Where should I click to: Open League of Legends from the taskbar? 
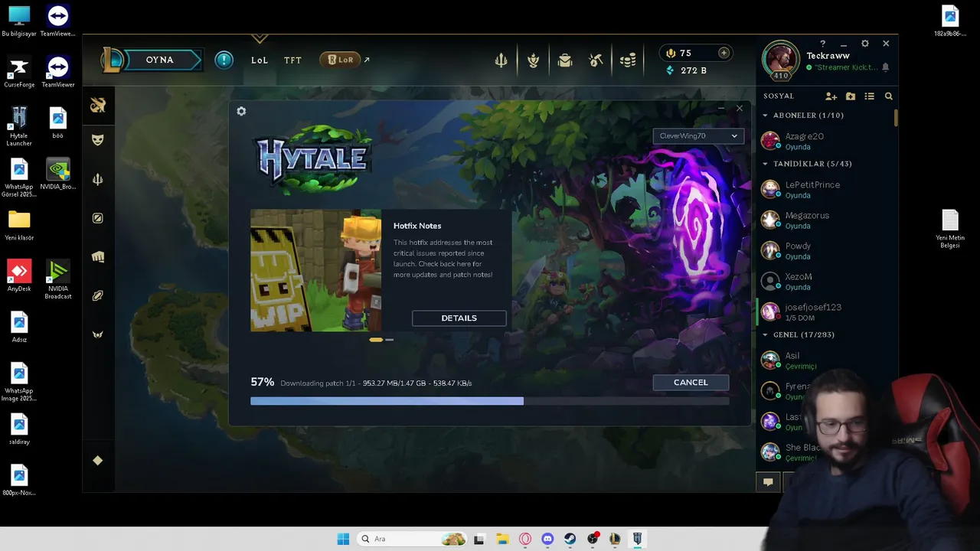tap(615, 539)
